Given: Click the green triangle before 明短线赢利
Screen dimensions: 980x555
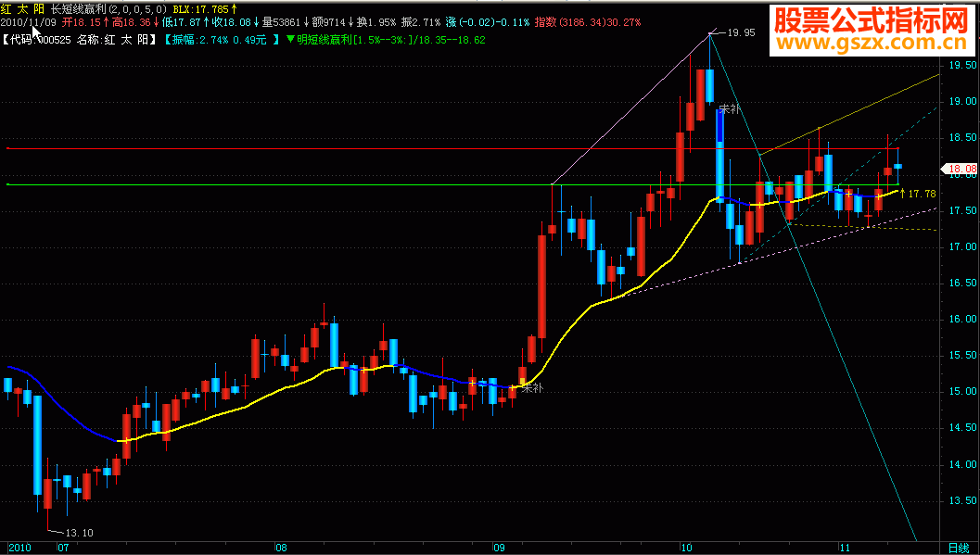Looking at the screenshot, I should pos(290,39).
